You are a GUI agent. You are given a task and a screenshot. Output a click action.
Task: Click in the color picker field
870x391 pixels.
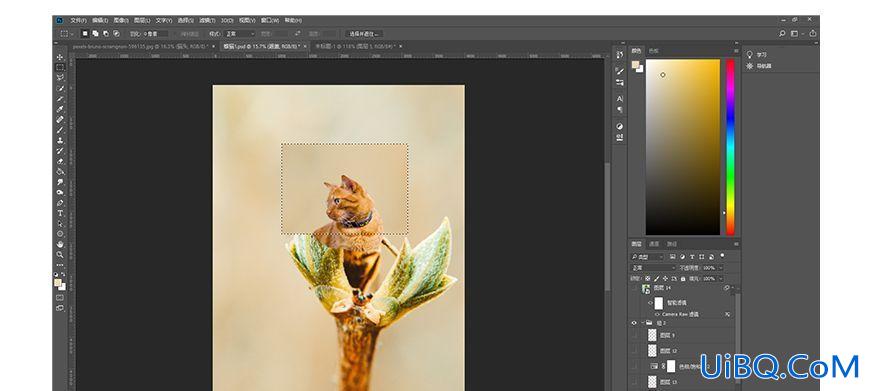(x=683, y=147)
